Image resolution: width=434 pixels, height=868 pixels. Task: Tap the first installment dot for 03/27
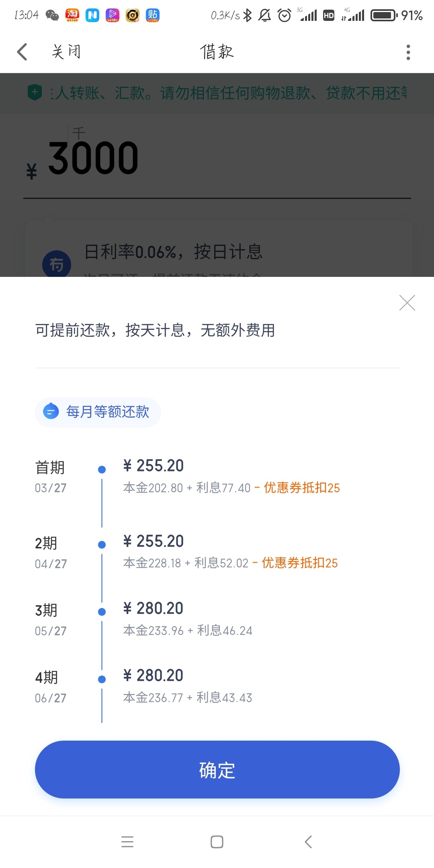pos(102,469)
